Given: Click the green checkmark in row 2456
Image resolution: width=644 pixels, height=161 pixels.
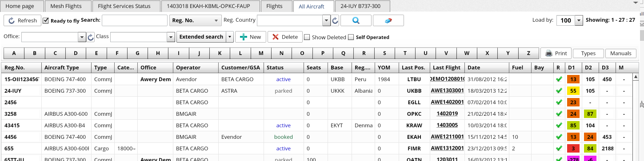Looking at the screenshot, I should 559,102.
